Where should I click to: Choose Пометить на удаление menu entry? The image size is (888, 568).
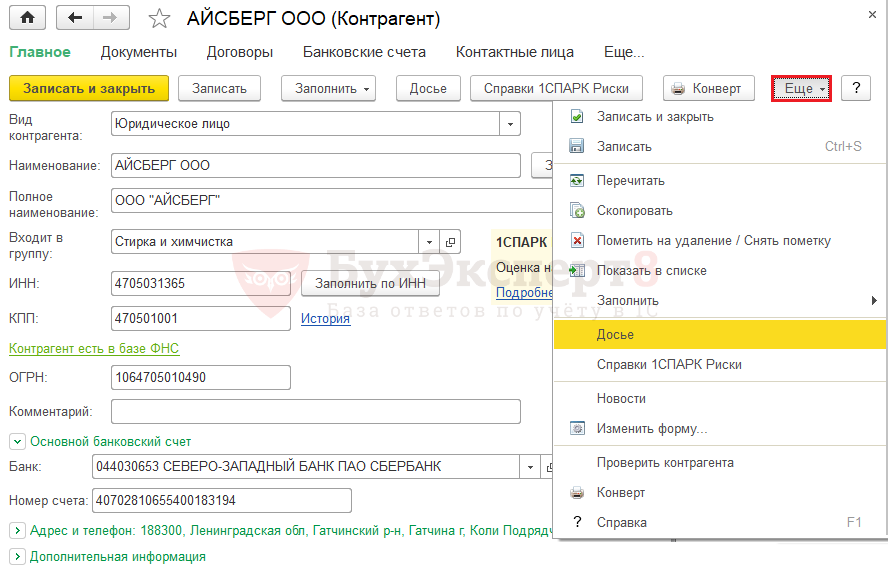pyautogui.click(x=713, y=241)
